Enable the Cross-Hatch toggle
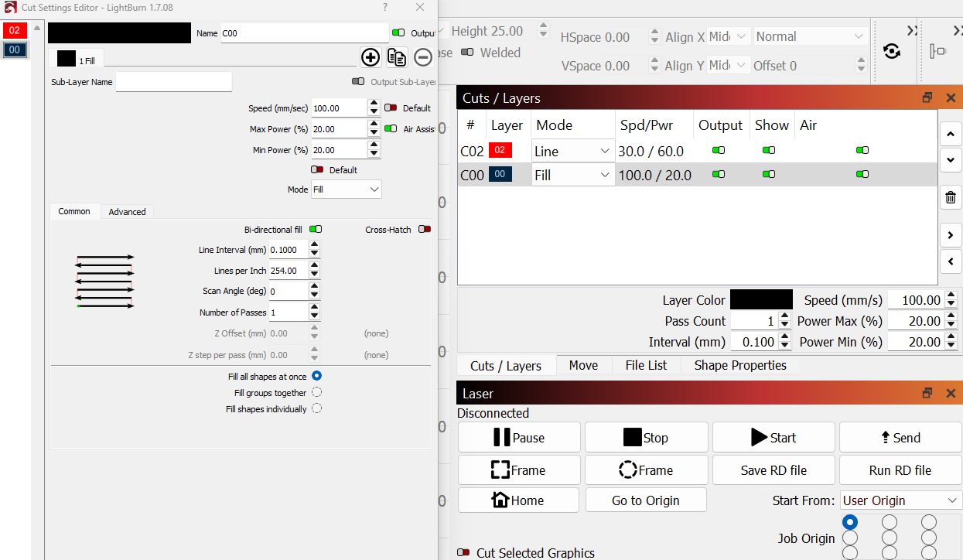This screenshot has height=560, width=963. point(424,230)
